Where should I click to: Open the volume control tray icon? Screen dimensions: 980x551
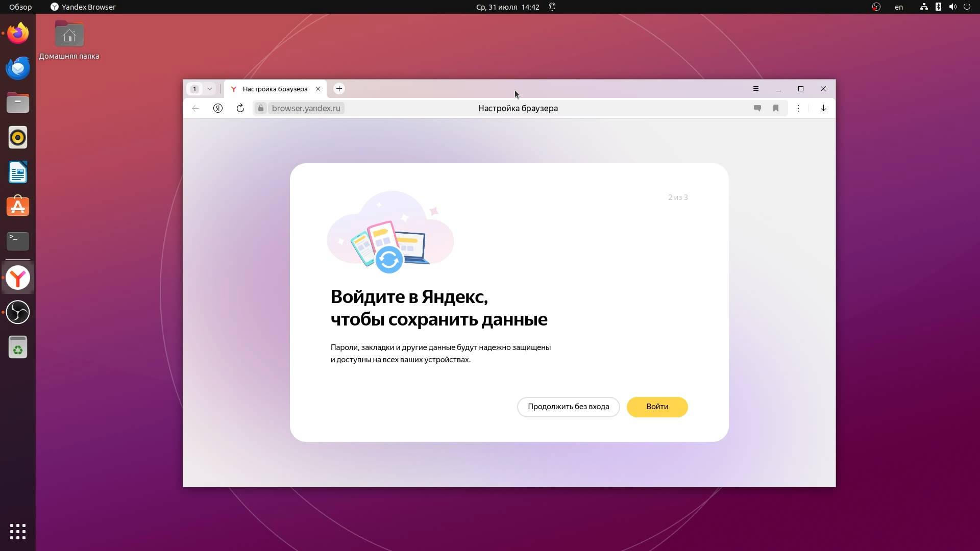pyautogui.click(x=952, y=7)
